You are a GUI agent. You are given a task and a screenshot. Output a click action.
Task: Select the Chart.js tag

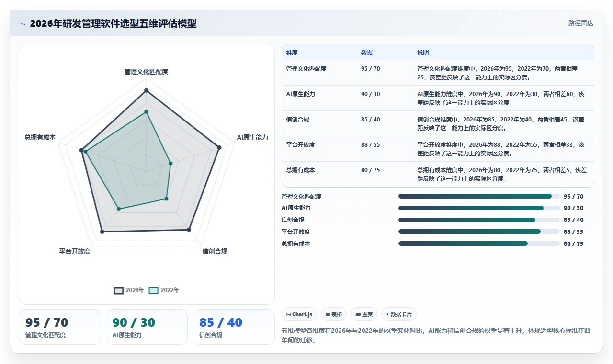299,314
